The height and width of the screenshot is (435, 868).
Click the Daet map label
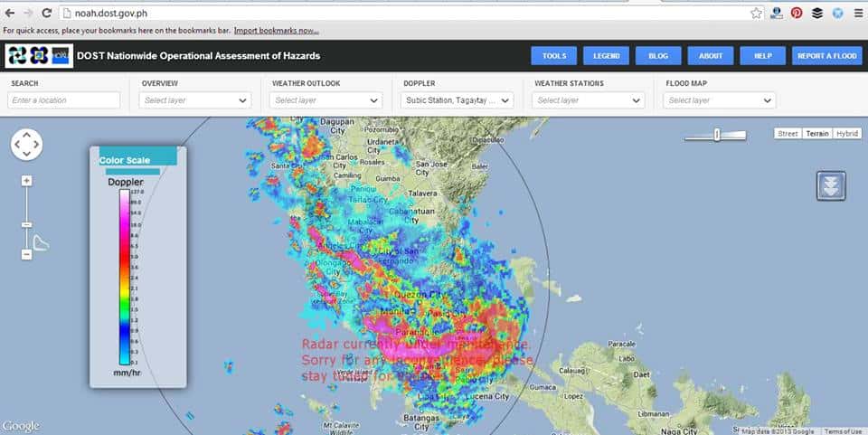[642, 374]
